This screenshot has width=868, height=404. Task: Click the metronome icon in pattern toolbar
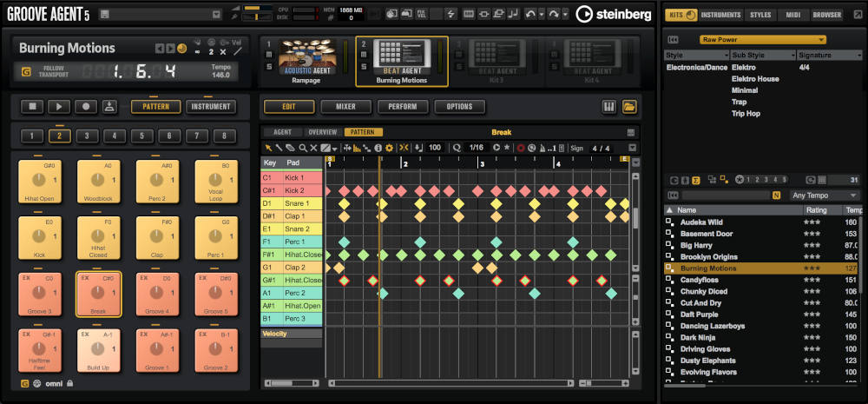pos(542,148)
